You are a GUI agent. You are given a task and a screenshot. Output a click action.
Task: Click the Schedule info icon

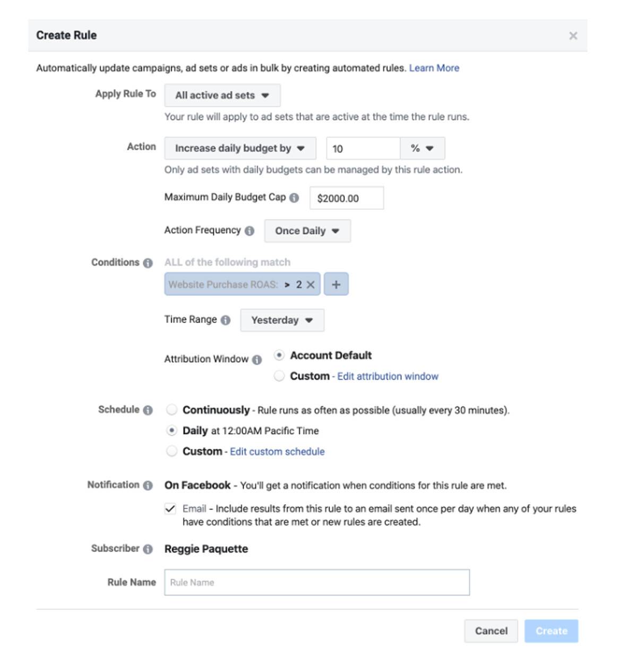tap(147, 410)
